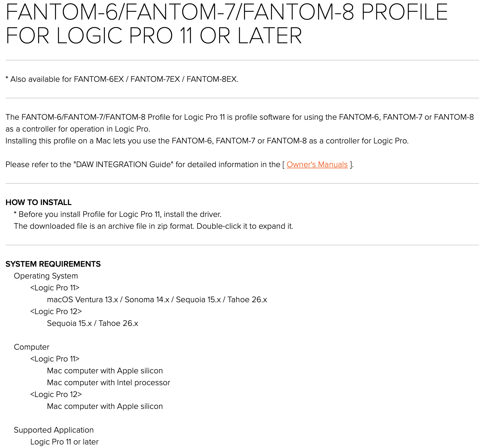Click the 'downloaded file is an archive' line
The width and height of the screenshot is (490, 448).
(x=153, y=226)
